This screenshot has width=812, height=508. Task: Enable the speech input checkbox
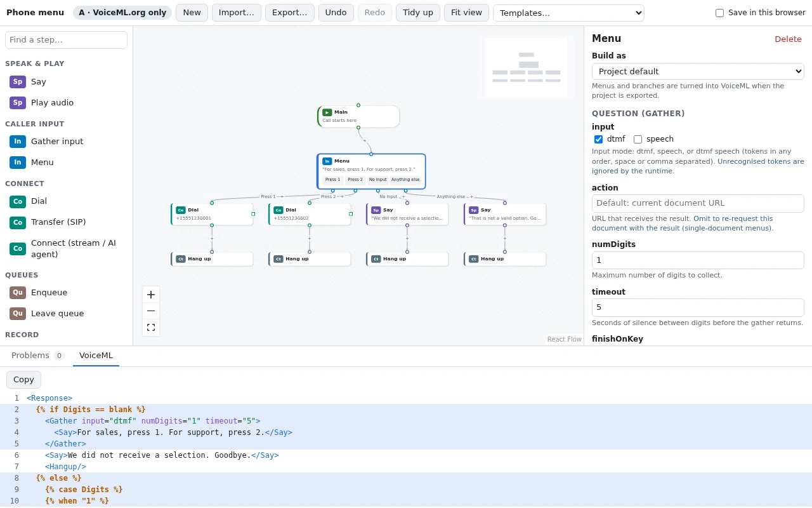coord(638,140)
